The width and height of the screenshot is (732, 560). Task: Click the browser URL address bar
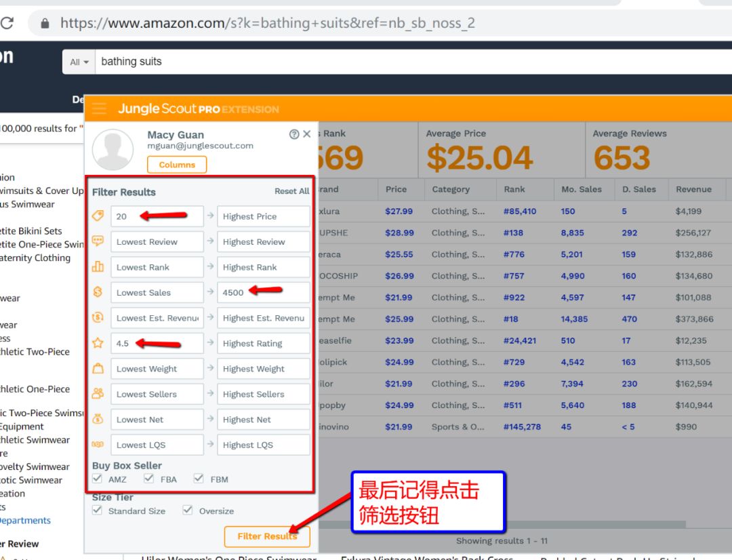[x=380, y=23]
